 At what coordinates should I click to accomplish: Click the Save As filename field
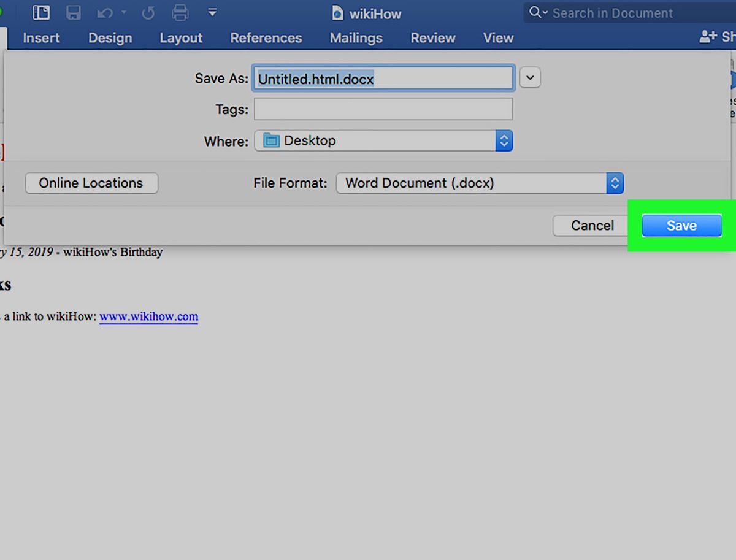384,79
